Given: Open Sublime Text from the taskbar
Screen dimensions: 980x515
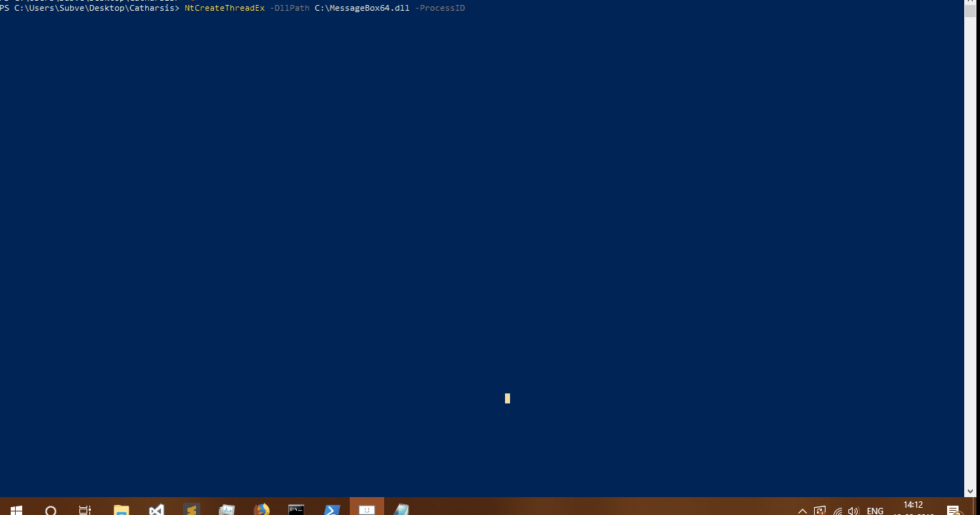Looking at the screenshot, I should pyautogui.click(x=191, y=509).
